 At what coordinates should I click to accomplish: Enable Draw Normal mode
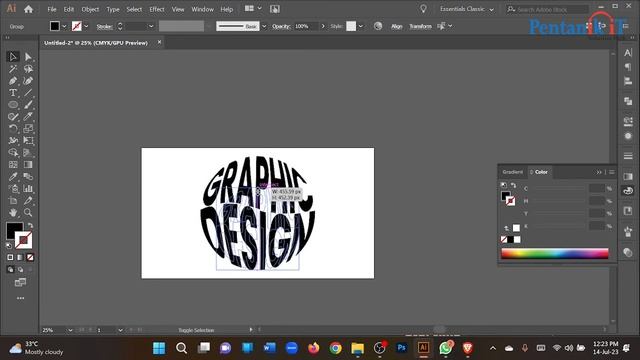10,269
